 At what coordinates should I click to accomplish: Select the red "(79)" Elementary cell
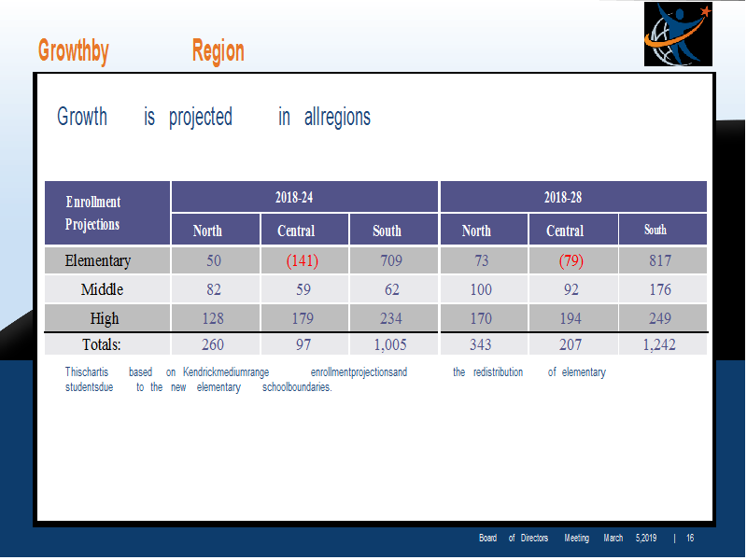573,260
